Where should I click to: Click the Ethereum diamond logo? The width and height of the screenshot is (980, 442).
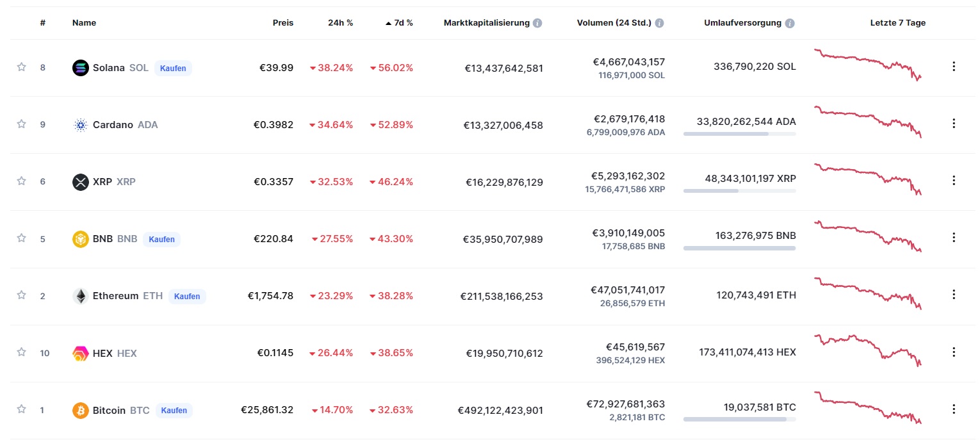tap(80, 296)
